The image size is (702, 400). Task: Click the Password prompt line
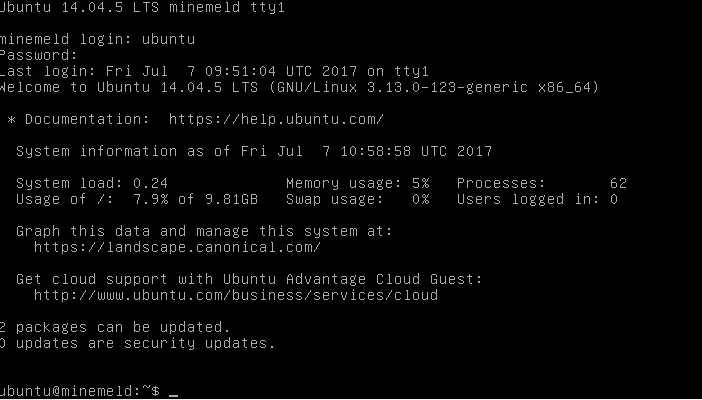pyautogui.click(x=38, y=55)
